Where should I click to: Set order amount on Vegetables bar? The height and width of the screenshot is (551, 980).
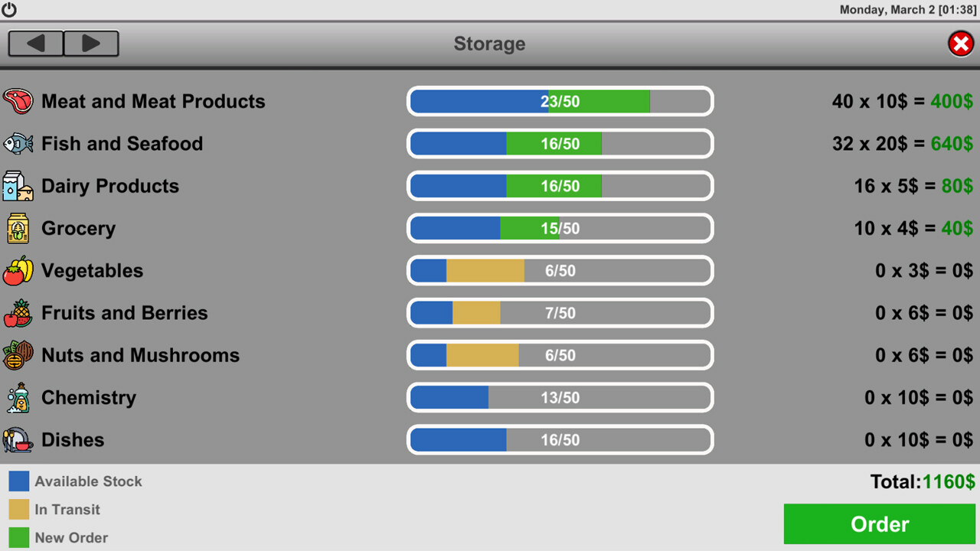click(560, 271)
